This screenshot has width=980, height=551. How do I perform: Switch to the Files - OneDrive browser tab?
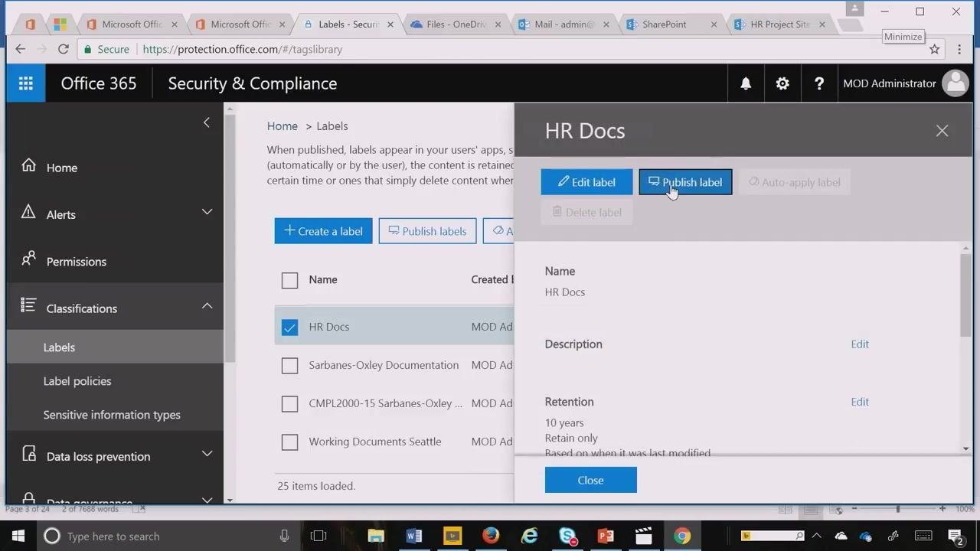tap(458, 24)
